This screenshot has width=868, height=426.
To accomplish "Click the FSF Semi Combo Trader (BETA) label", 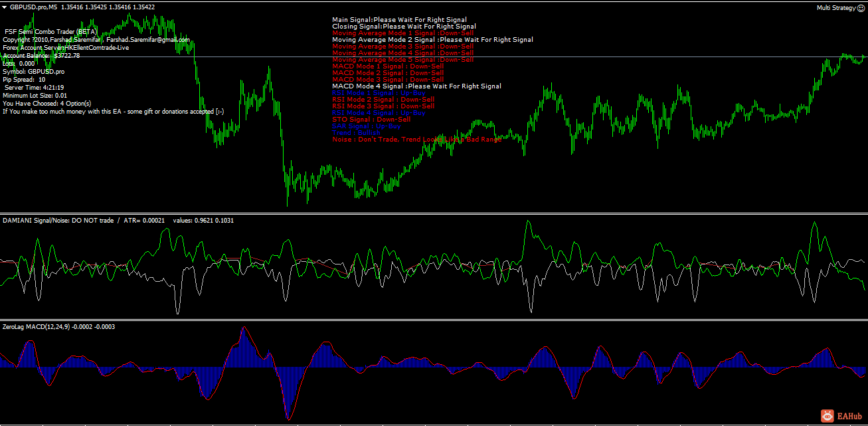I will tap(51, 31).
